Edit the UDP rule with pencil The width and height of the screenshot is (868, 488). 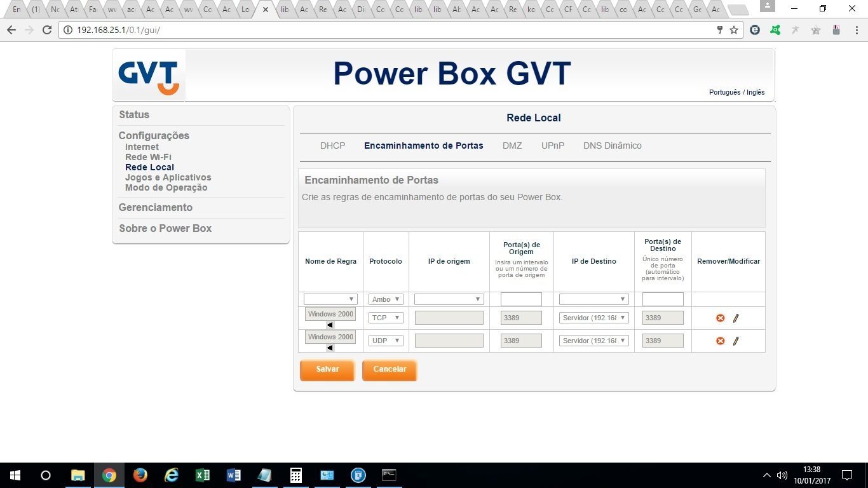tap(736, 341)
